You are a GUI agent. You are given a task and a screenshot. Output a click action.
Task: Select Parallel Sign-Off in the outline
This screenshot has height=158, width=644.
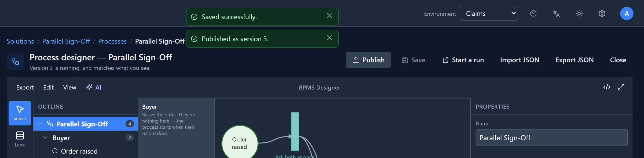85,124
